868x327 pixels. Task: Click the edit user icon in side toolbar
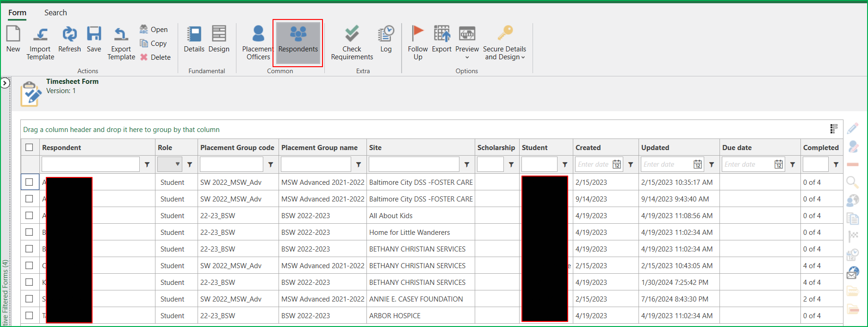(853, 147)
